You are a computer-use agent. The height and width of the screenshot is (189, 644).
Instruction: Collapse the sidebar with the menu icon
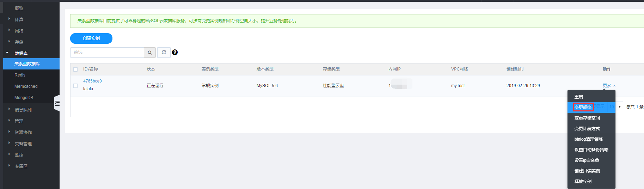click(x=57, y=103)
